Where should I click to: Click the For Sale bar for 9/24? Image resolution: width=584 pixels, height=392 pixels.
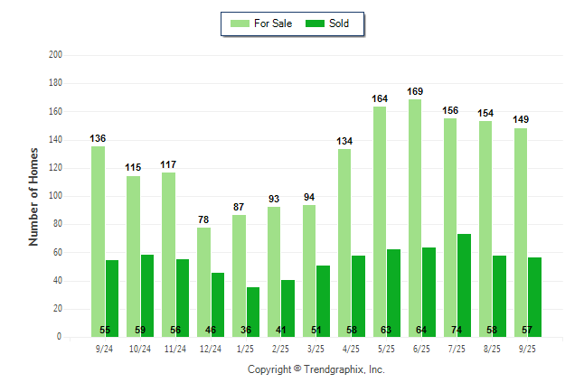[x=98, y=241]
